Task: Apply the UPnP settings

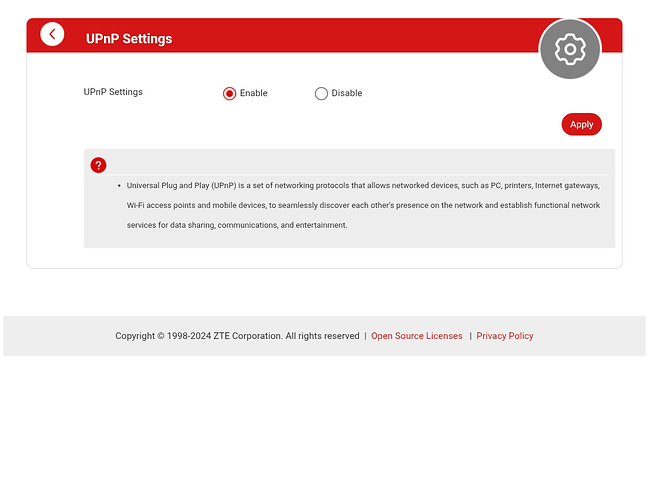Action: 582,124
